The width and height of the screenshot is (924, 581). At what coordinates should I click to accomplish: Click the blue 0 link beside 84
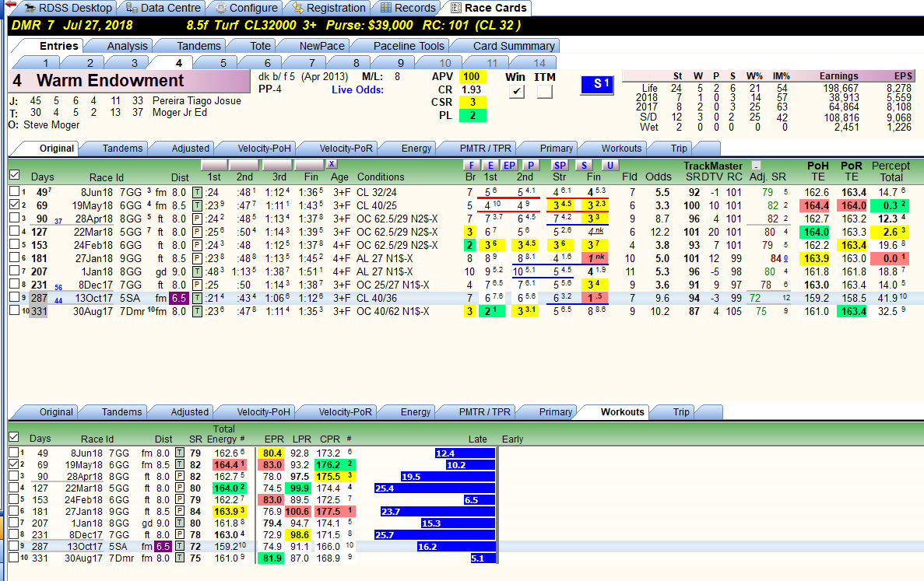pyautogui.click(x=785, y=258)
